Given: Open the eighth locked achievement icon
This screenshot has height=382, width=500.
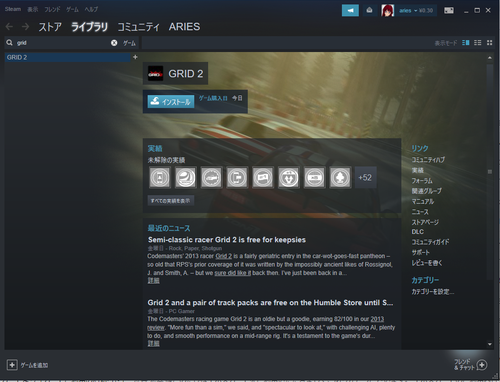Looking at the screenshot, I should click(x=340, y=177).
